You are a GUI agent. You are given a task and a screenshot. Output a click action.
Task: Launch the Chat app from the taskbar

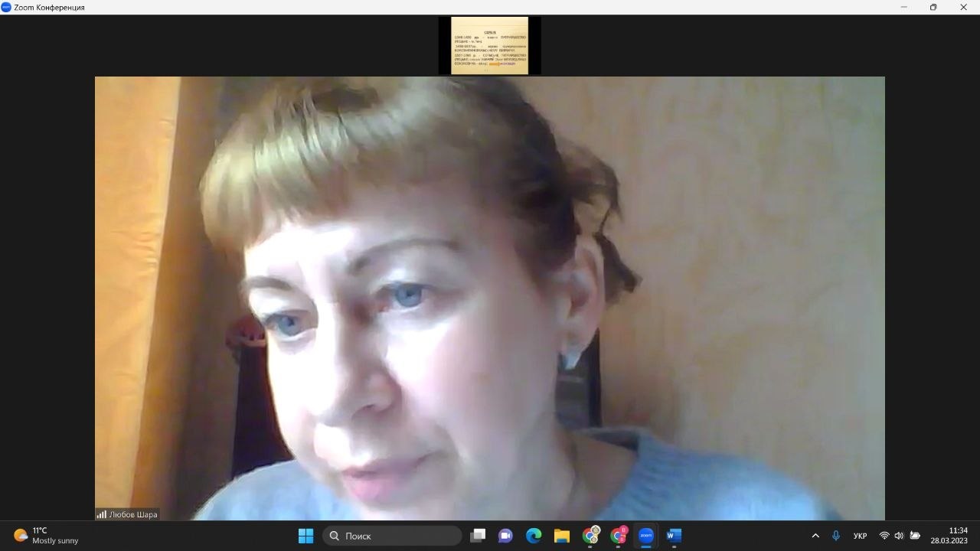point(505,536)
